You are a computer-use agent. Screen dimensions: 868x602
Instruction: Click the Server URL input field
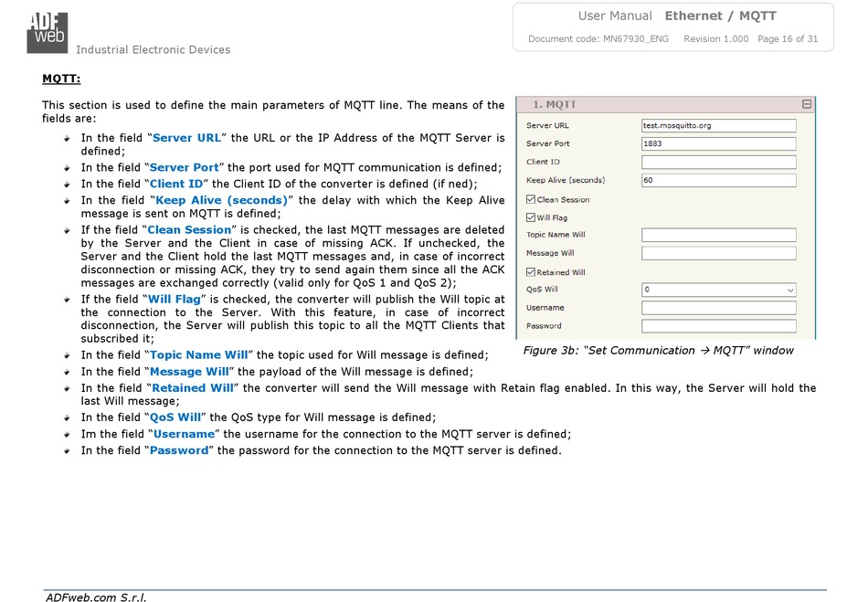(718, 125)
